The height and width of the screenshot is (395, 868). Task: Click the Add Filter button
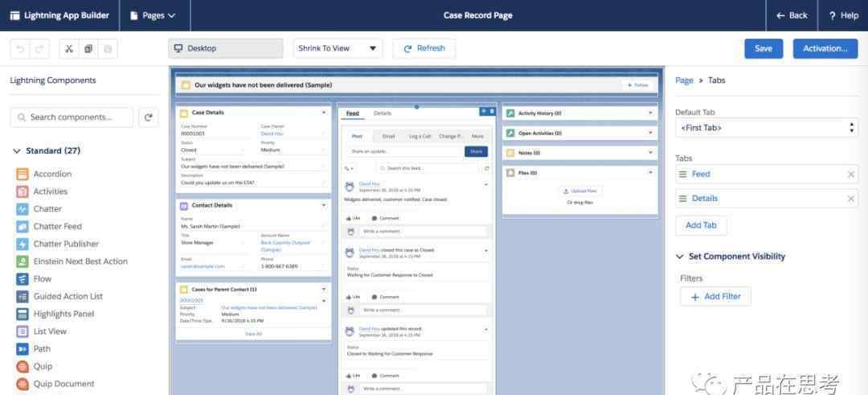click(715, 296)
